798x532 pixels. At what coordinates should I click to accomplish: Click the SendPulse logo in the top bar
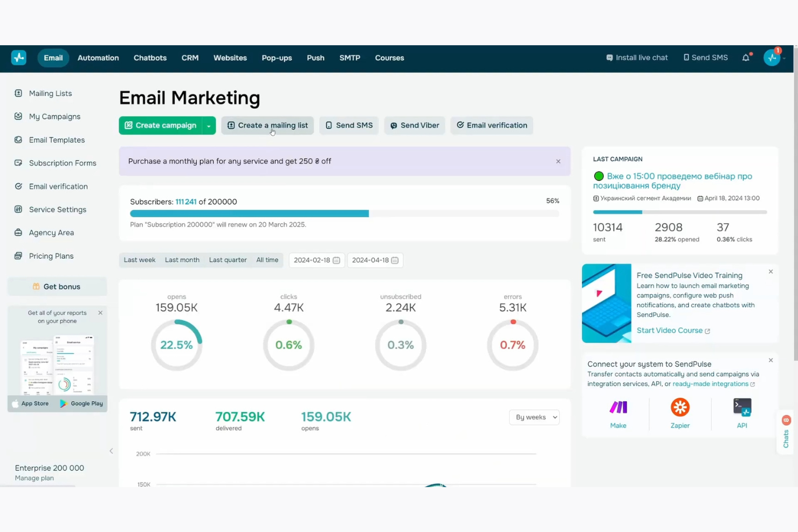[19, 58]
